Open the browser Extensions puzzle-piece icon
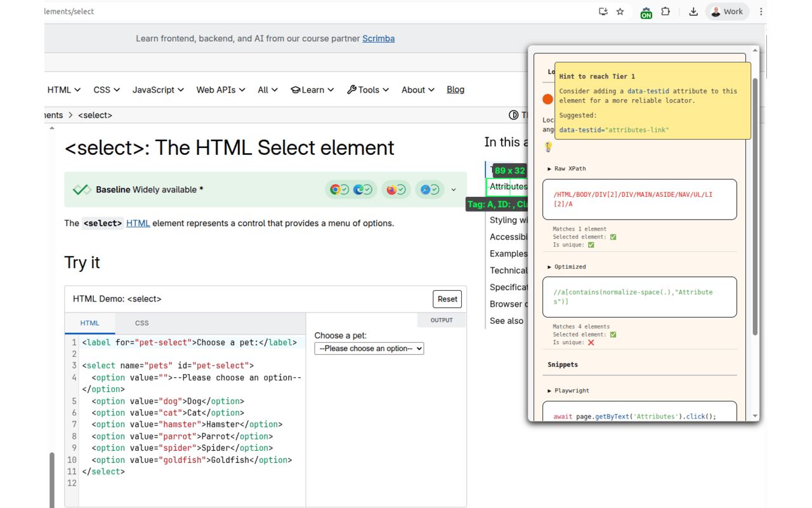 point(665,11)
